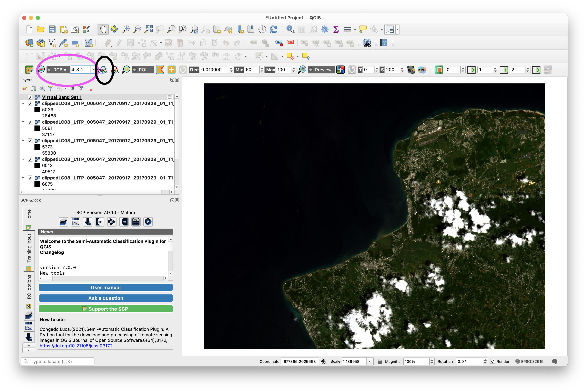Screen dimensions: 587x392
Task: Toggle the Render checkbox in status bar
Action: click(x=492, y=361)
